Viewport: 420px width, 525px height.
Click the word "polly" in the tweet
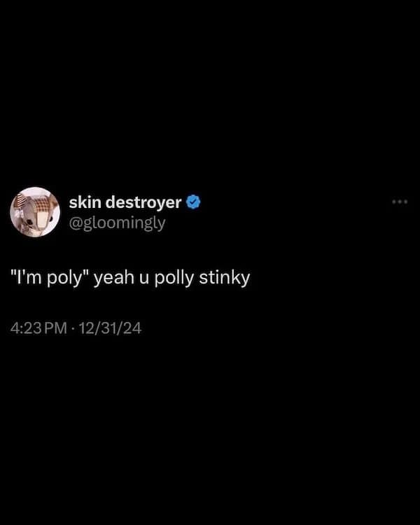point(174,278)
